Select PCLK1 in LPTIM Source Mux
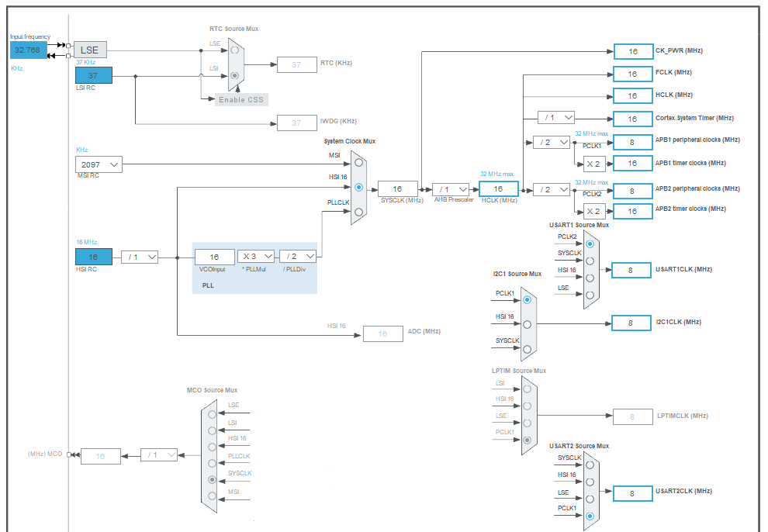768x532 pixels. [x=527, y=440]
